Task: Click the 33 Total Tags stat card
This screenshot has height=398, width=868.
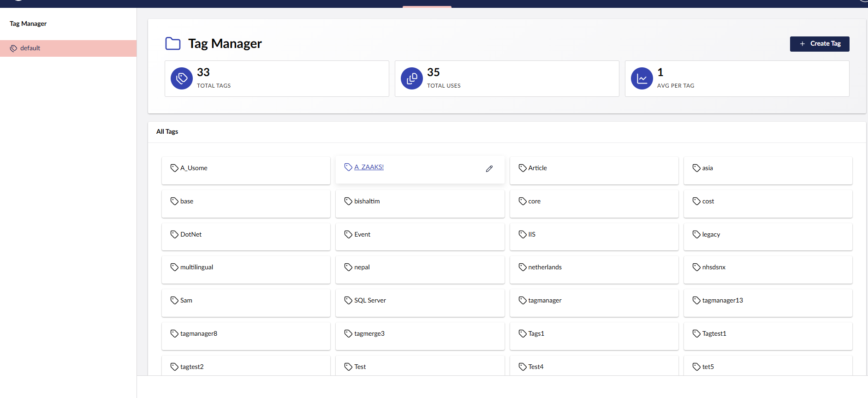Action: tap(277, 78)
